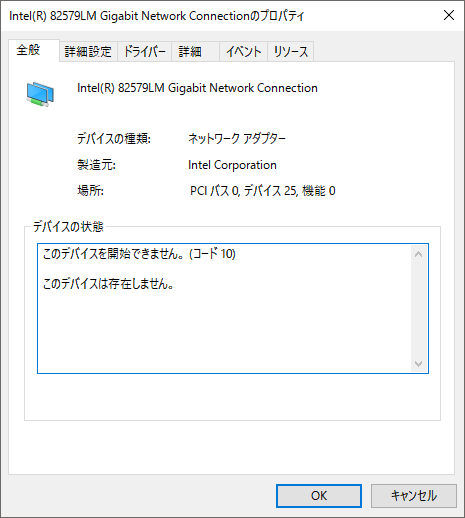Go to the 詳細 tab
This screenshot has height=518, width=465.
[x=195, y=52]
